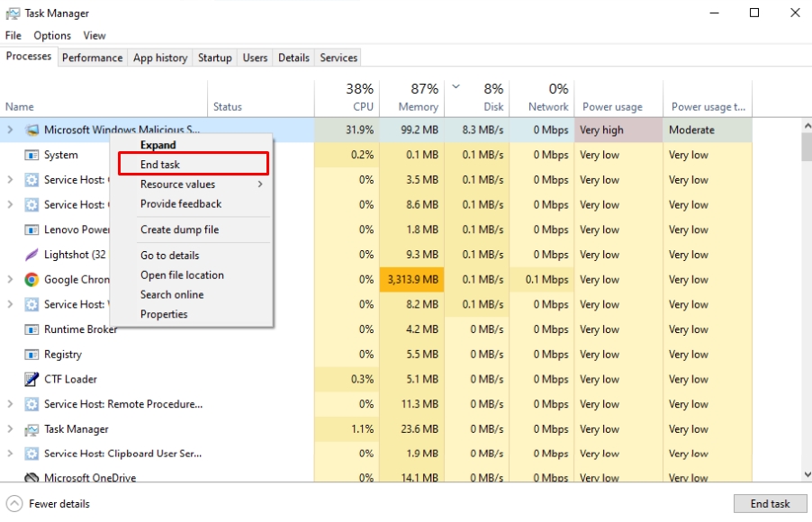Open the Resource values submenu arrow
812x522 pixels.
pos(260,184)
